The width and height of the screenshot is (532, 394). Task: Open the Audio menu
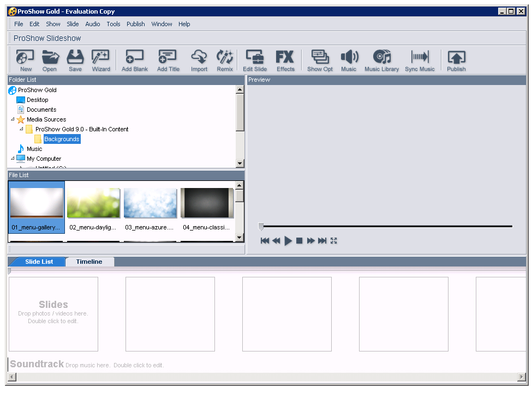pos(93,24)
